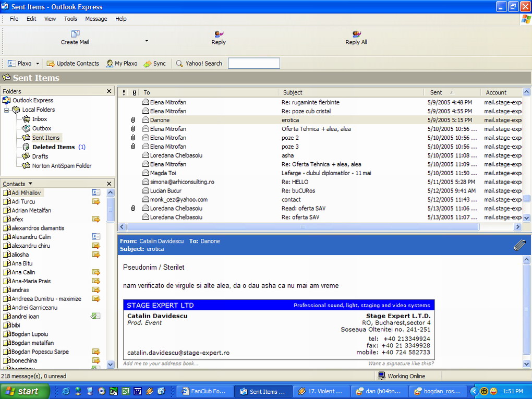Open the File menu

(x=14, y=19)
